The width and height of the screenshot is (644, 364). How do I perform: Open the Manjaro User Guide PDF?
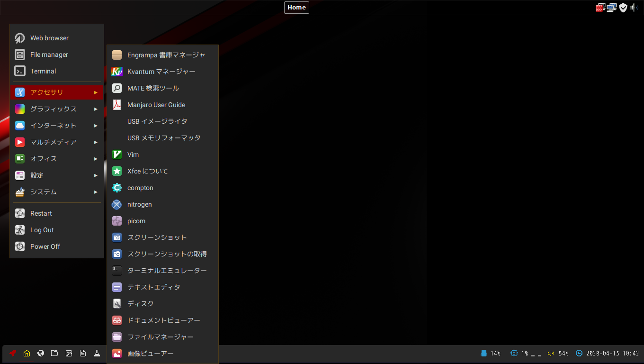tap(162, 105)
